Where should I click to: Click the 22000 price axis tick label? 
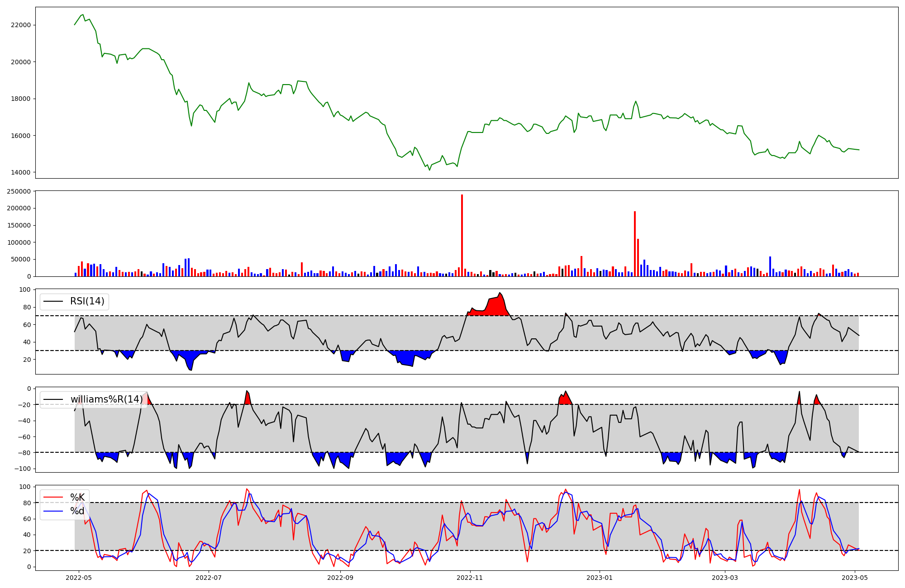tap(20, 25)
